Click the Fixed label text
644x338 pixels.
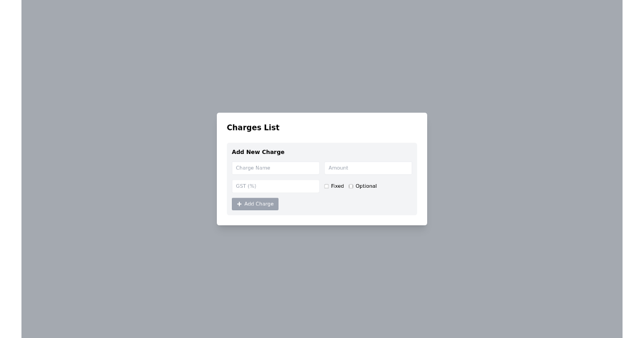tap(337, 186)
